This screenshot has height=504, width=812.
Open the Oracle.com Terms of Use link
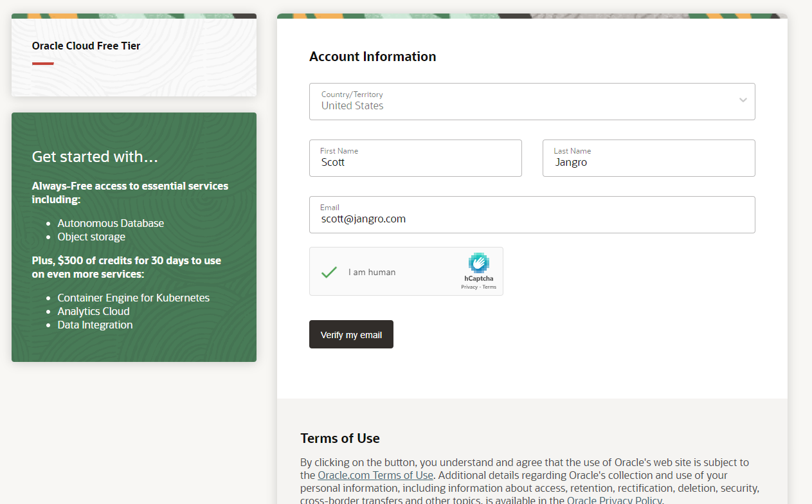point(375,475)
